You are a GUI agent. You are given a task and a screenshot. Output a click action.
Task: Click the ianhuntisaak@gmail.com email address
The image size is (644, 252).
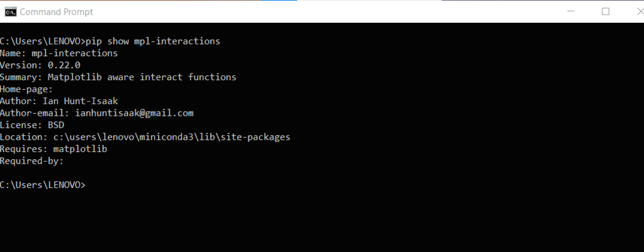[x=134, y=113]
